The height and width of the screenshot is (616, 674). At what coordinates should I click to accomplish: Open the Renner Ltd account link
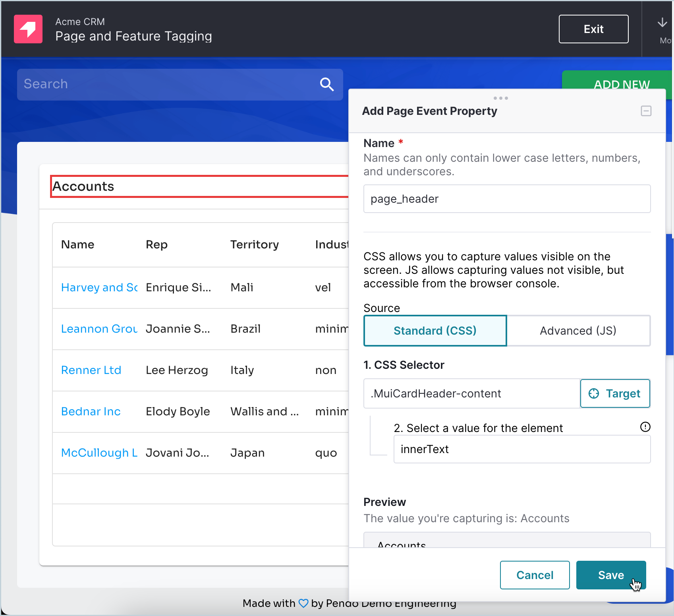coord(91,370)
